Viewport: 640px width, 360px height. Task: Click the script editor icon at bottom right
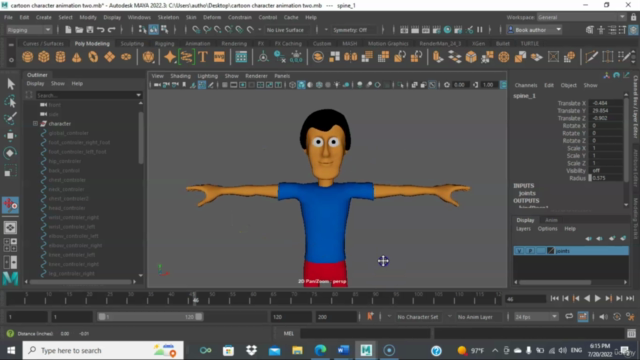click(x=631, y=333)
